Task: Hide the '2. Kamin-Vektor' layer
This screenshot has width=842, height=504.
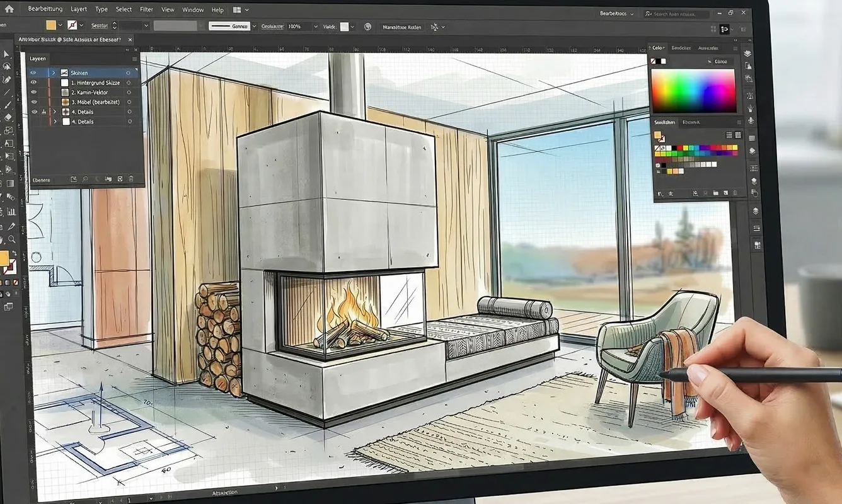Action: pyautogui.click(x=33, y=91)
